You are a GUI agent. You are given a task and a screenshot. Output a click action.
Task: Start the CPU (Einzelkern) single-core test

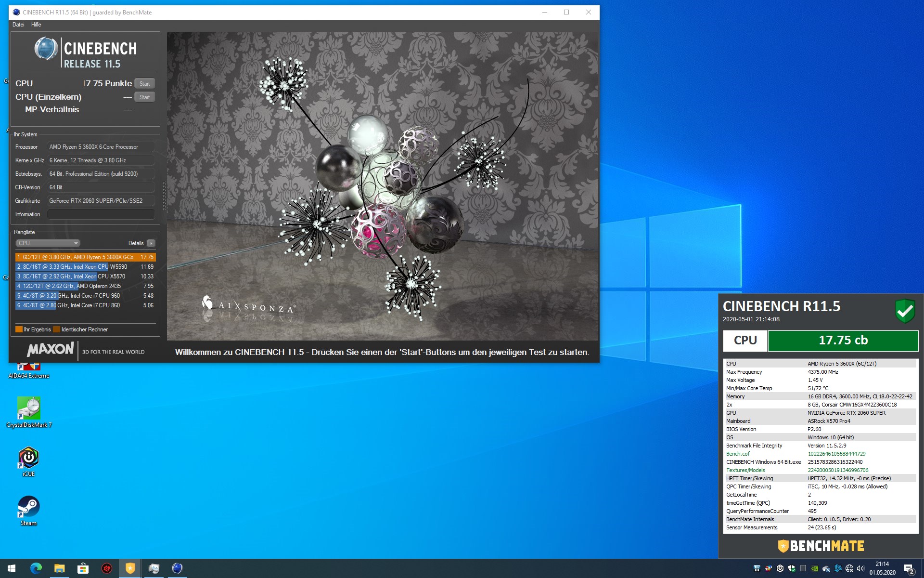(x=144, y=97)
